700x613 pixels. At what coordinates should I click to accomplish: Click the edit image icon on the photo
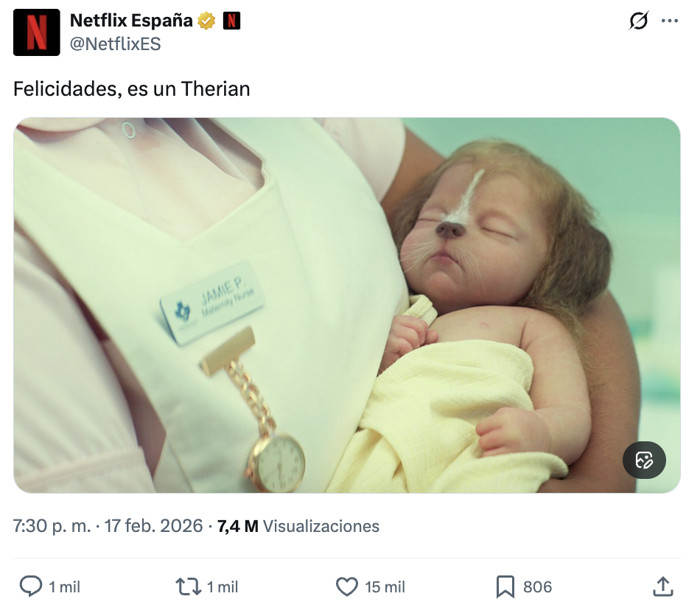click(x=644, y=461)
